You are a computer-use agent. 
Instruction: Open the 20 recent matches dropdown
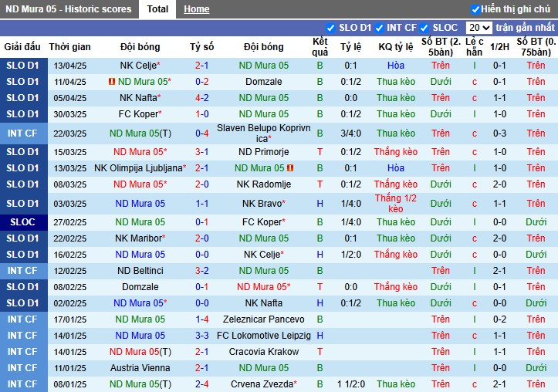click(479, 27)
